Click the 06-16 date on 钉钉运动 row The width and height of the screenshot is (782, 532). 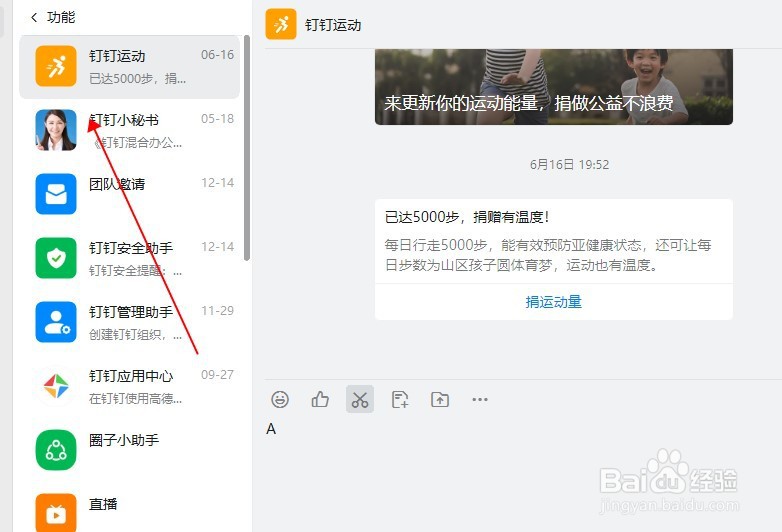(x=217, y=55)
